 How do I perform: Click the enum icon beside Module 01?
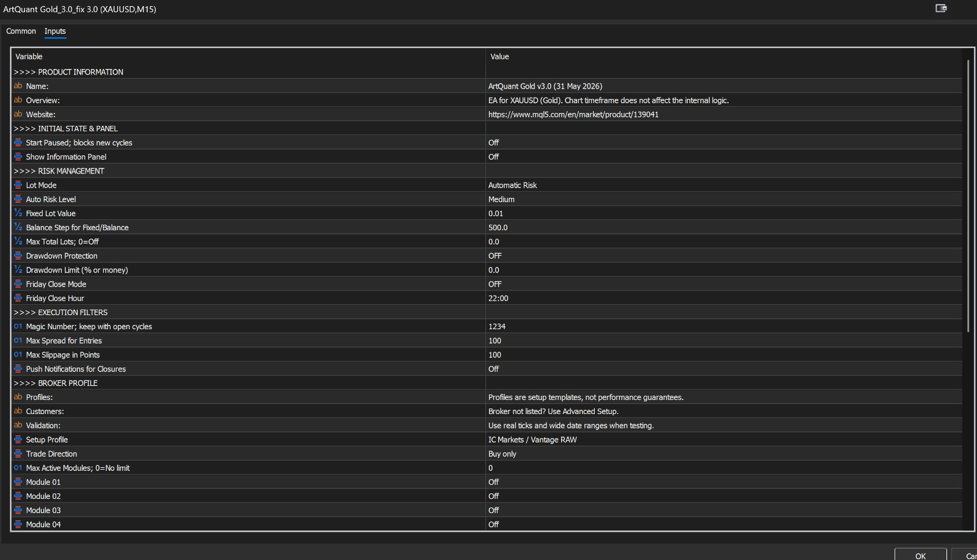point(18,482)
